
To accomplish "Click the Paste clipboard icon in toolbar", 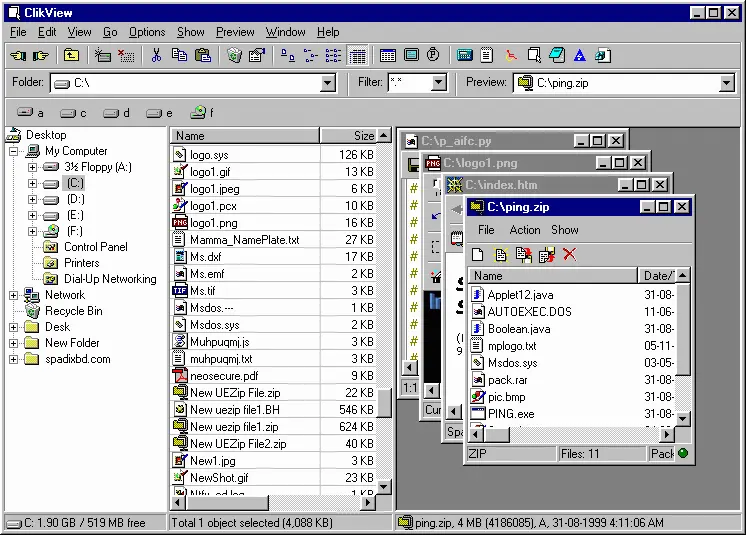I will coord(203,56).
